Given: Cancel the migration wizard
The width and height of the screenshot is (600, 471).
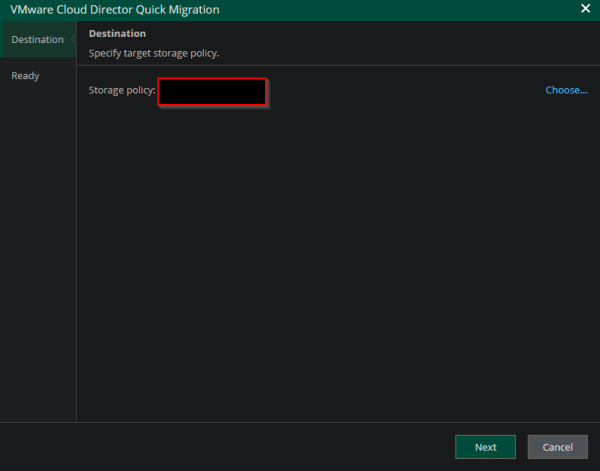Looking at the screenshot, I should click(558, 447).
